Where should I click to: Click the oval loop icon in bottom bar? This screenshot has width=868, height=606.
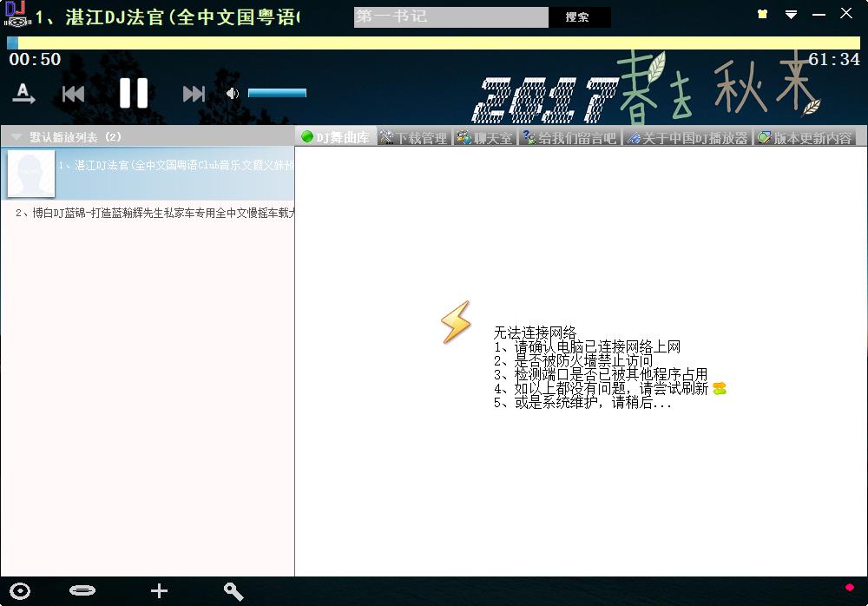(x=82, y=590)
